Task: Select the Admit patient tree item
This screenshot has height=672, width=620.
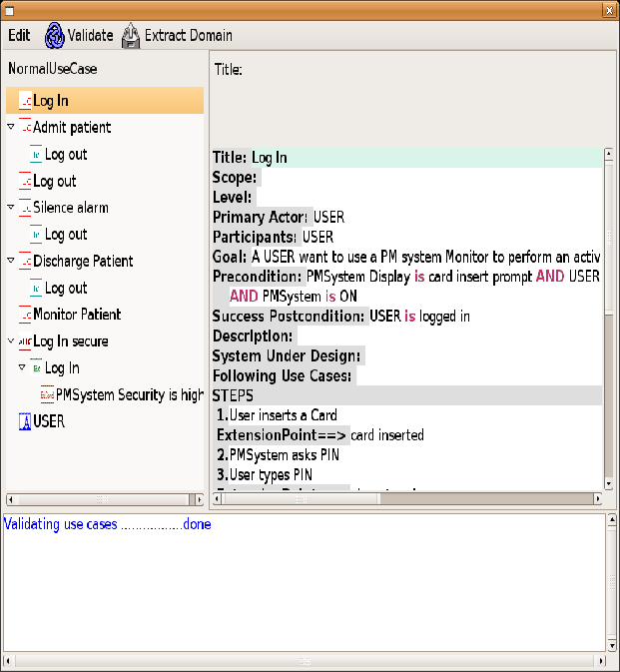Action: (x=72, y=127)
